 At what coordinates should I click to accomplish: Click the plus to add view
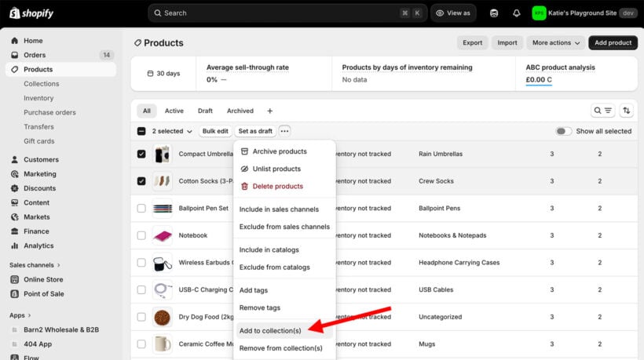click(270, 111)
